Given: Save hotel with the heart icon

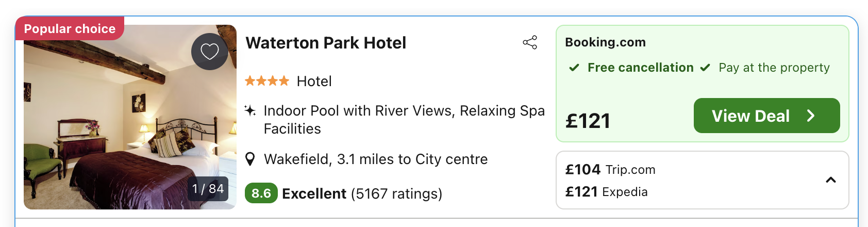Looking at the screenshot, I should click(210, 52).
